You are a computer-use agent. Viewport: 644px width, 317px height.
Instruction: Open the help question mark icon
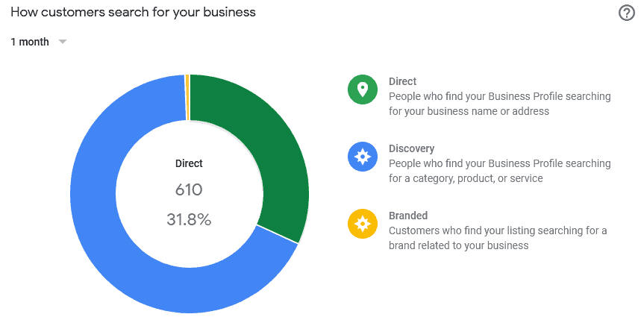(x=626, y=13)
